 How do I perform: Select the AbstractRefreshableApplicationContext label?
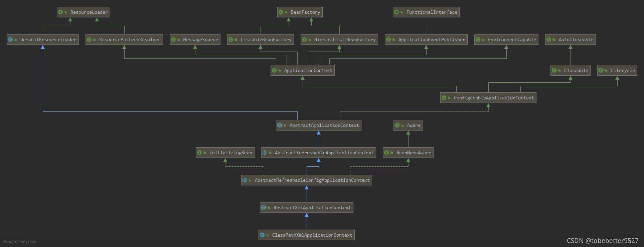pos(324,153)
